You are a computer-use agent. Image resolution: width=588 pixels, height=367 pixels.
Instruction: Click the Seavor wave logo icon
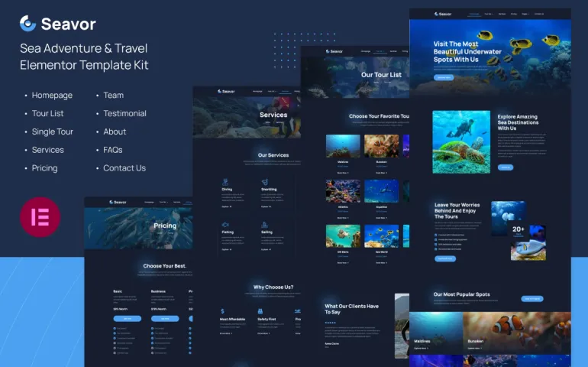click(28, 24)
